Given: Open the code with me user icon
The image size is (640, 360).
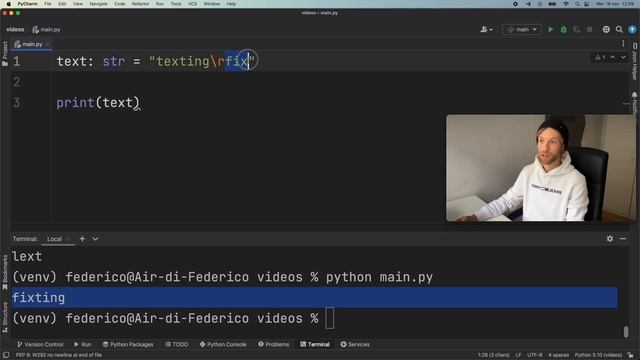Looking at the screenshot, I should click(486, 29).
